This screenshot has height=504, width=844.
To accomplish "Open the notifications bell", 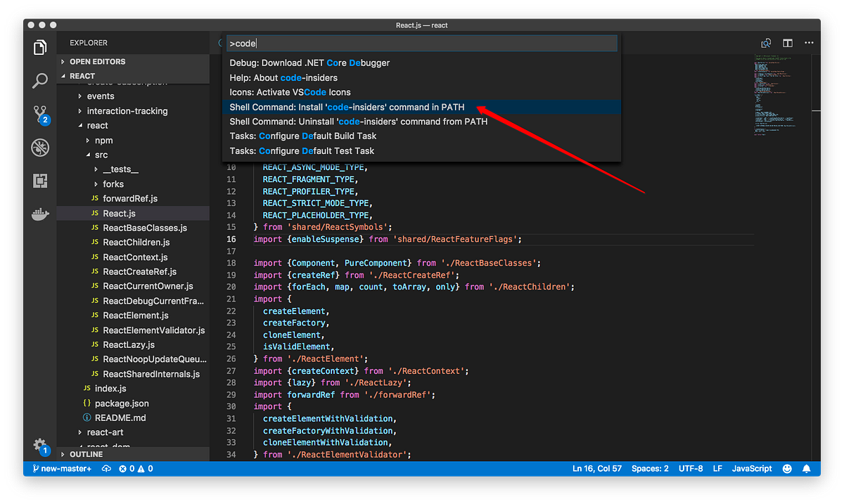I will pyautogui.click(x=806, y=468).
